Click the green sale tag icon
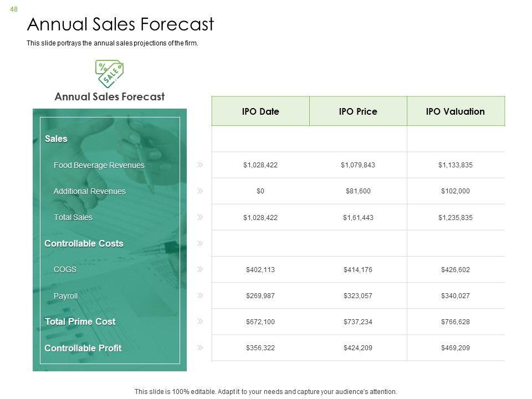This screenshot has width=532, height=399. click(110, 74)
